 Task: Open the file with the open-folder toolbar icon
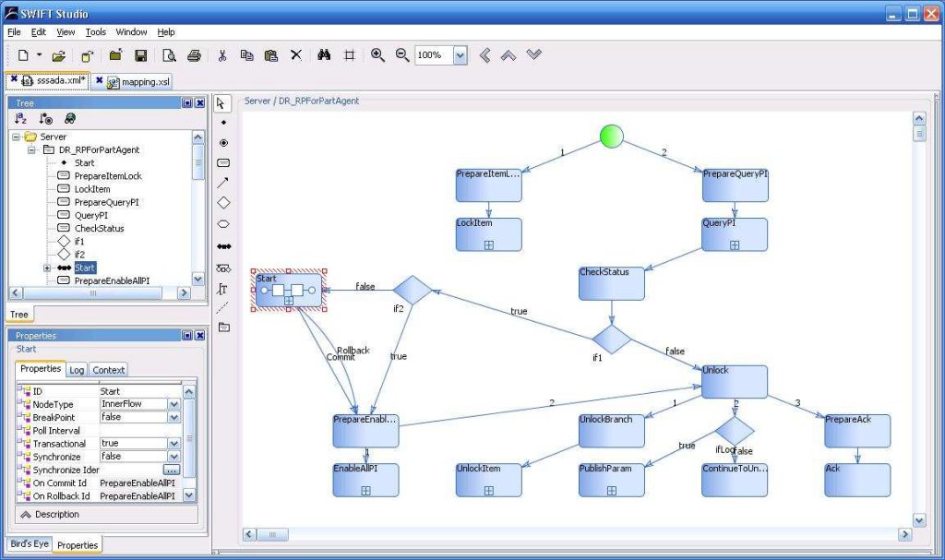[58, 56]
